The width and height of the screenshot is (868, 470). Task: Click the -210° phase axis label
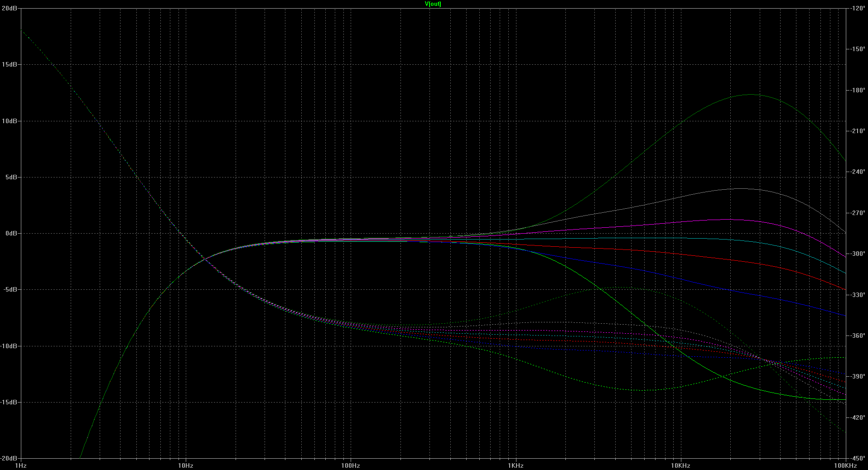tap(858, 131)
